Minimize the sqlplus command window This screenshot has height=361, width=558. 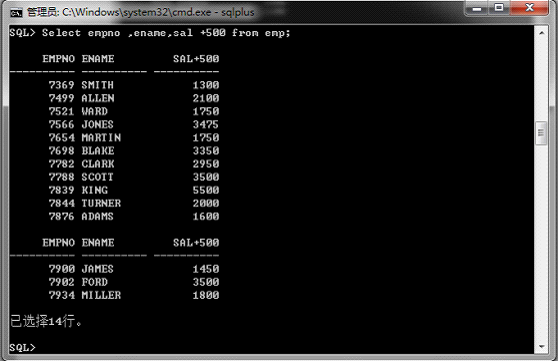pos(477,8)
